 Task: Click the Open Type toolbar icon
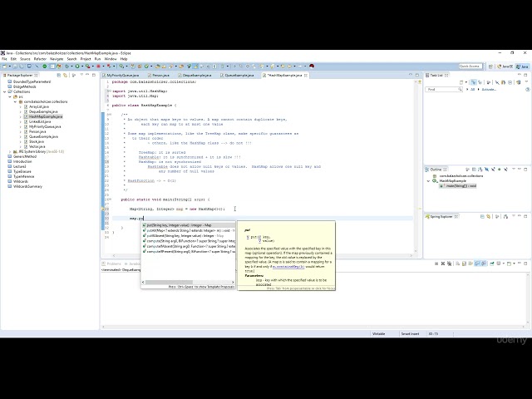(x=157, y=66)
